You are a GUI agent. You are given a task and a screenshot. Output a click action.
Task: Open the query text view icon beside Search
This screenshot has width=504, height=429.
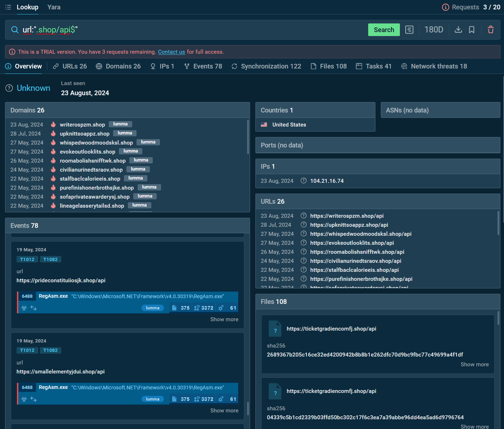[x=409, y=30]
